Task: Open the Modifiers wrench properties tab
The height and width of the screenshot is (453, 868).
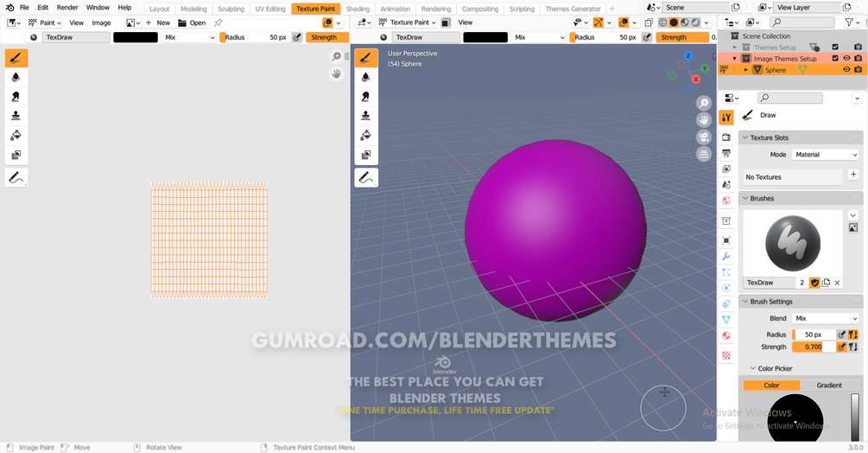Action: [726, 257]
